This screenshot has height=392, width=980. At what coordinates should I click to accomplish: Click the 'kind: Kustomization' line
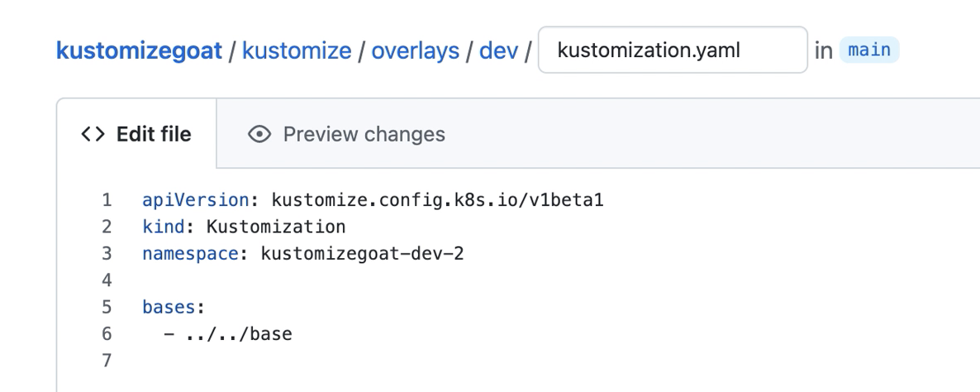[244, 227]
